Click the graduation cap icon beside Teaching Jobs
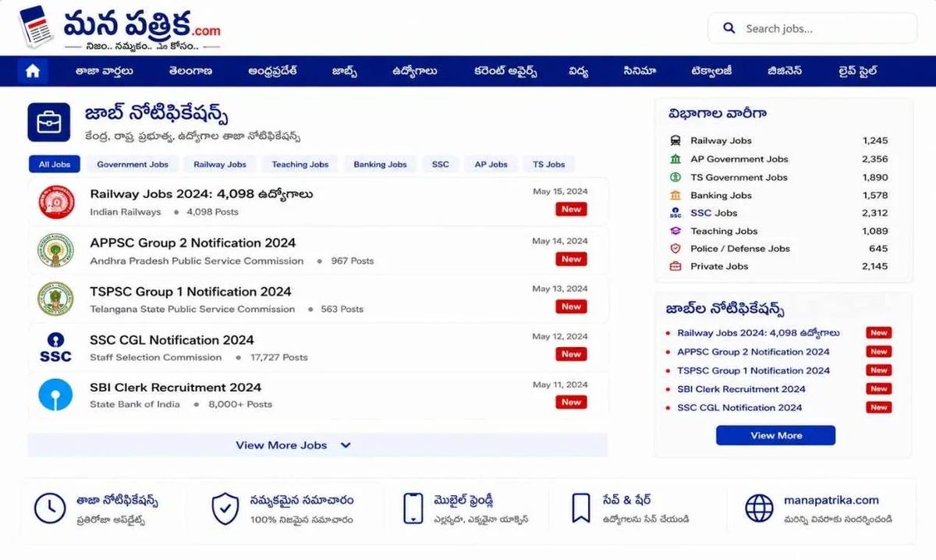The width and height of the screenshot is (936, 560). pos(675,231)
